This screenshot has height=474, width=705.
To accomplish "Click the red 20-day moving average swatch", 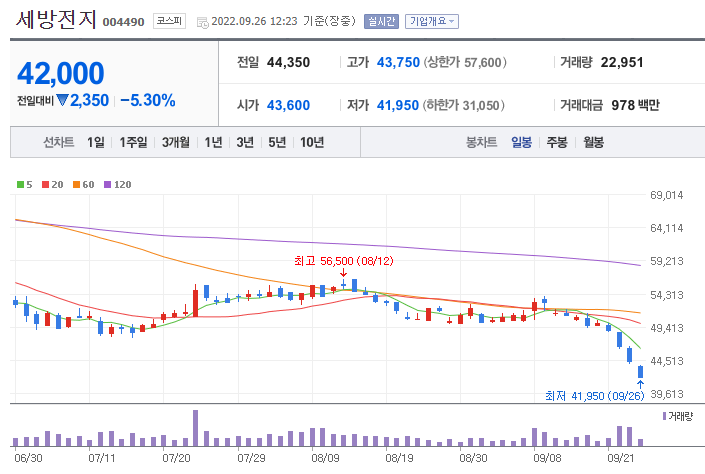I will coord(45,184).
